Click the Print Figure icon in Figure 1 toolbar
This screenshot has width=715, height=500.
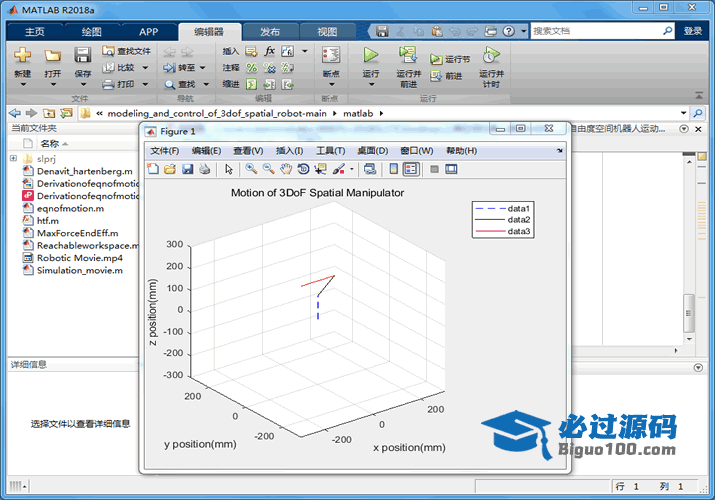click(205, 169)
